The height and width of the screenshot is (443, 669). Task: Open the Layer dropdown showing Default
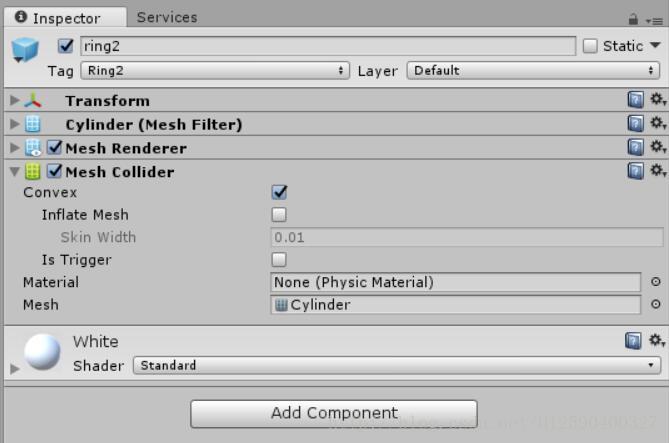(533, 70)
